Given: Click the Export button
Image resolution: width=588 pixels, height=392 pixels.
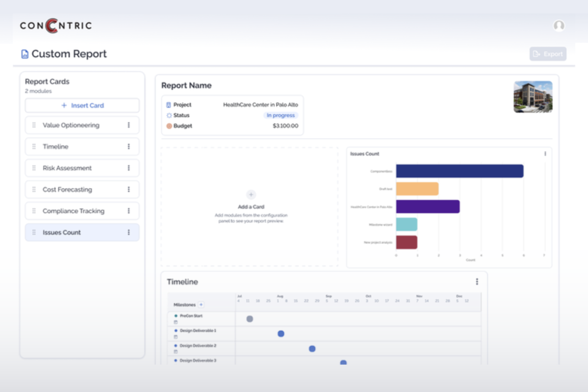Looking at the screenshot, I should click(x=548, y=54).
